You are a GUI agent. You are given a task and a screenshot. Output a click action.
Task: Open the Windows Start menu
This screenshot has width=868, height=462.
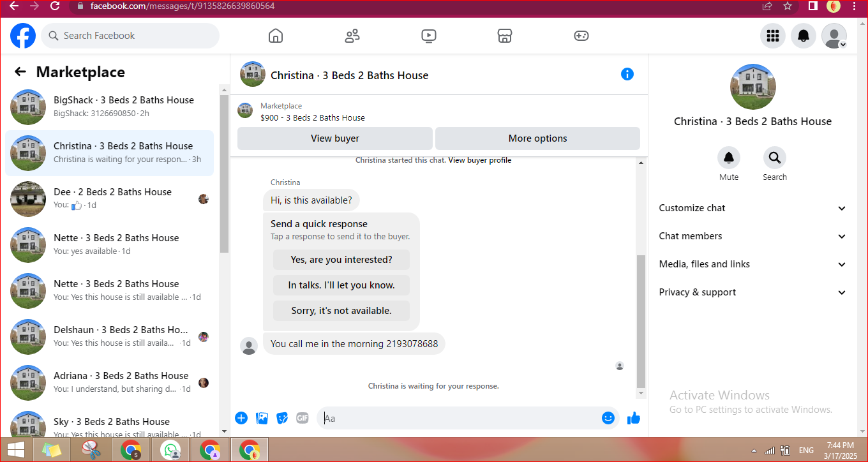click(x=15, y=450)
